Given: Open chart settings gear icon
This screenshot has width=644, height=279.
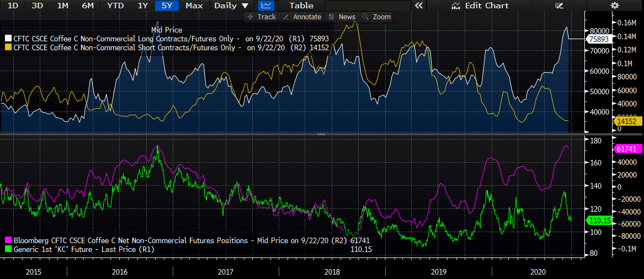Looking at the screenshot, I should coord(614,6).
